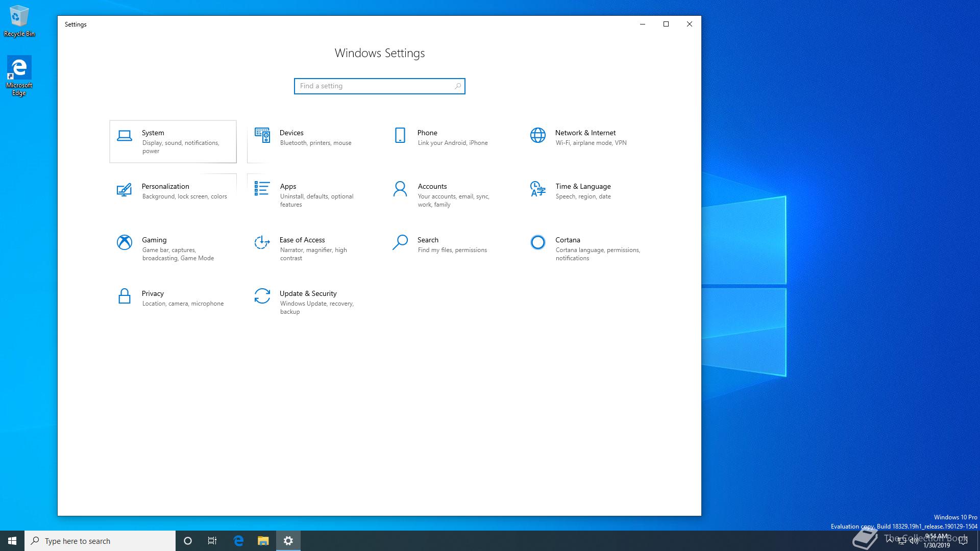The image size is (980, 551).
Task: Open the Update & Security arrows icon
Action: click(x=262, y=296)
